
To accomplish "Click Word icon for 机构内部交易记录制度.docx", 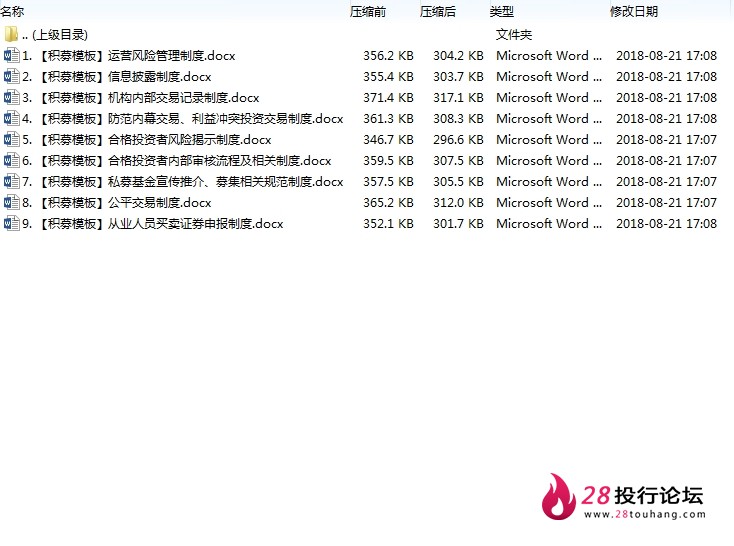I will (12, 98).
